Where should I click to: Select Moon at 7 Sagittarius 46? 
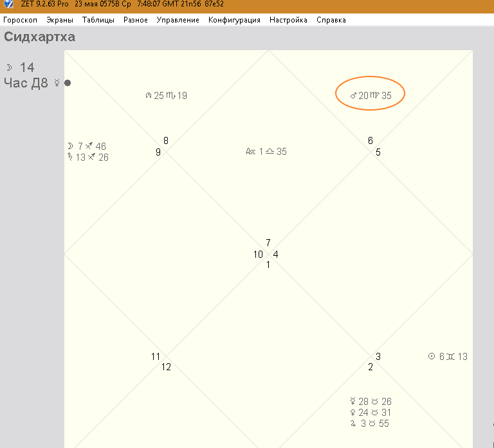87,146
